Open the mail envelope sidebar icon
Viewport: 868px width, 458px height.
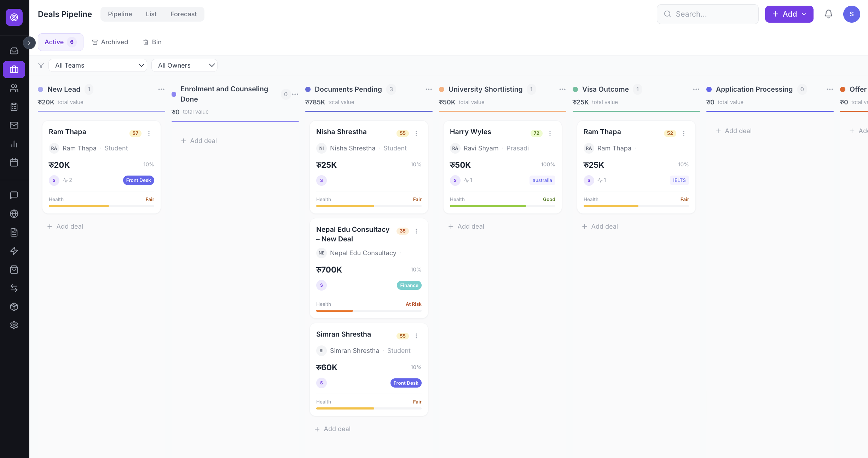coord(14,125)
